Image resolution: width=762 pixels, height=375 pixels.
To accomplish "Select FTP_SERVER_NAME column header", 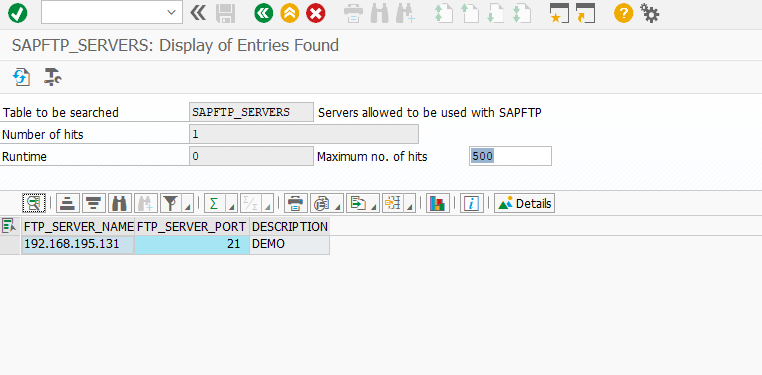I will (78, 226).
